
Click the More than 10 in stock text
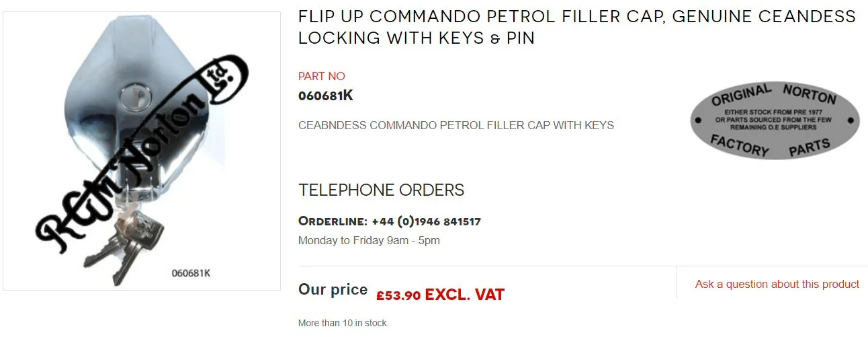343,323
